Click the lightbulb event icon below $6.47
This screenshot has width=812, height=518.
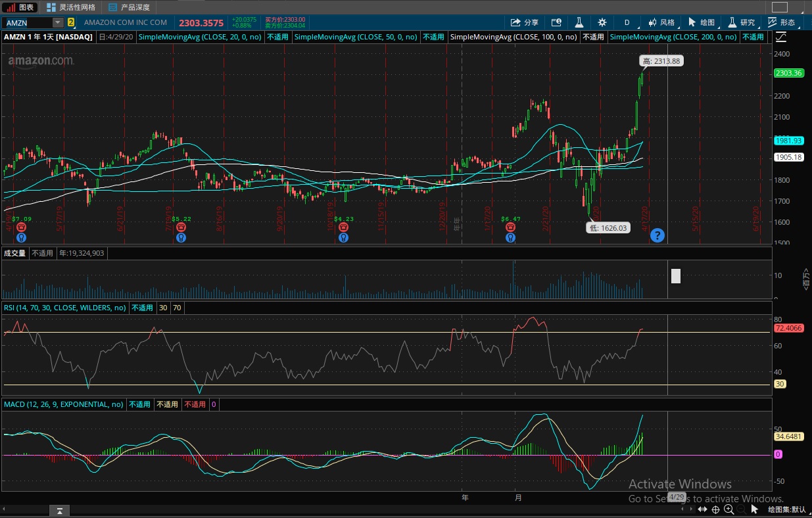tap(510, 237)
